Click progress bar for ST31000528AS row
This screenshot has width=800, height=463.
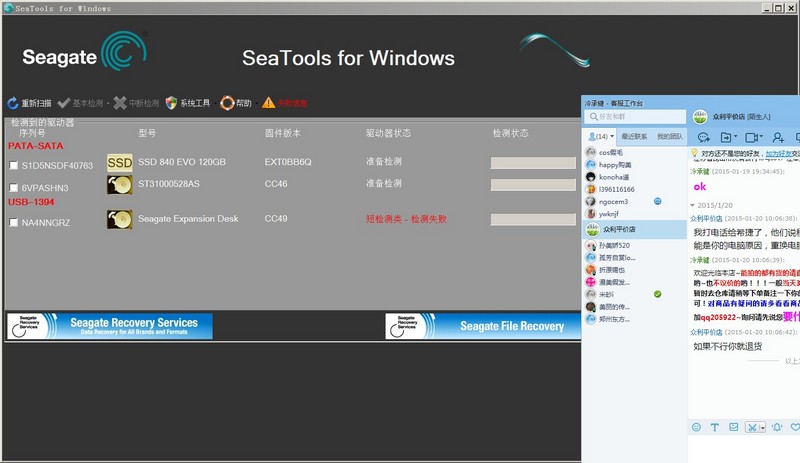click(x=533, y=185)
